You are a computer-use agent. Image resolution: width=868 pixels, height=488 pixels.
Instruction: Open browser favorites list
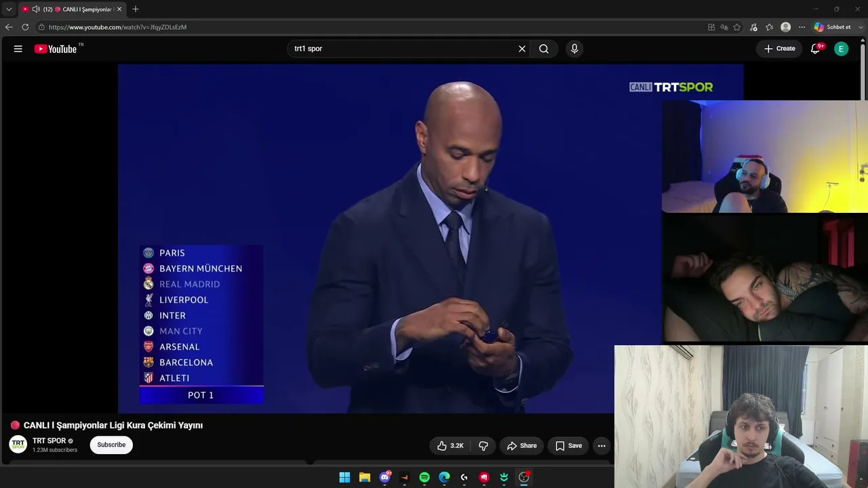(770, 27)
